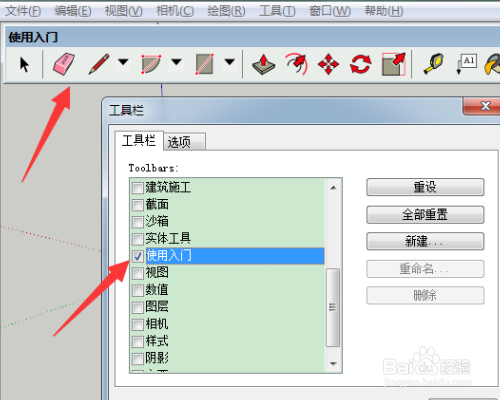Viewport: 500px width, 400px height.
Task: Enable the 实体工具 toolbar checkbox
Action: 138,239
